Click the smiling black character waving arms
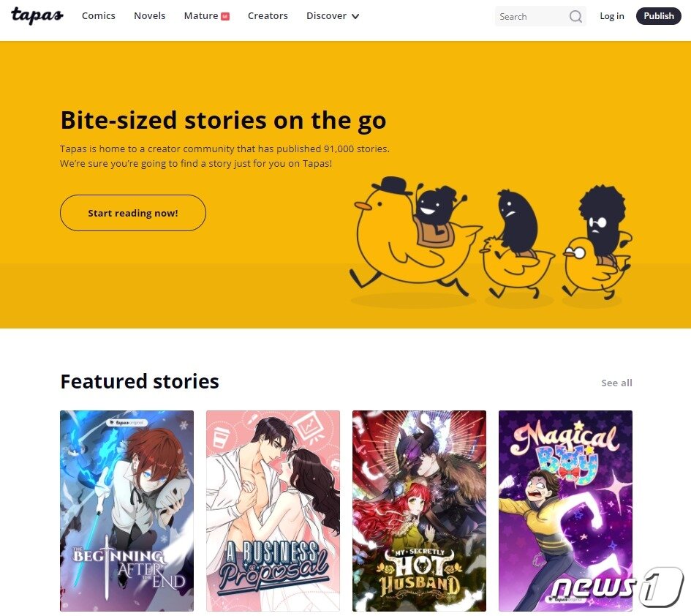This screenshot has height=616, width=691. 437,210
